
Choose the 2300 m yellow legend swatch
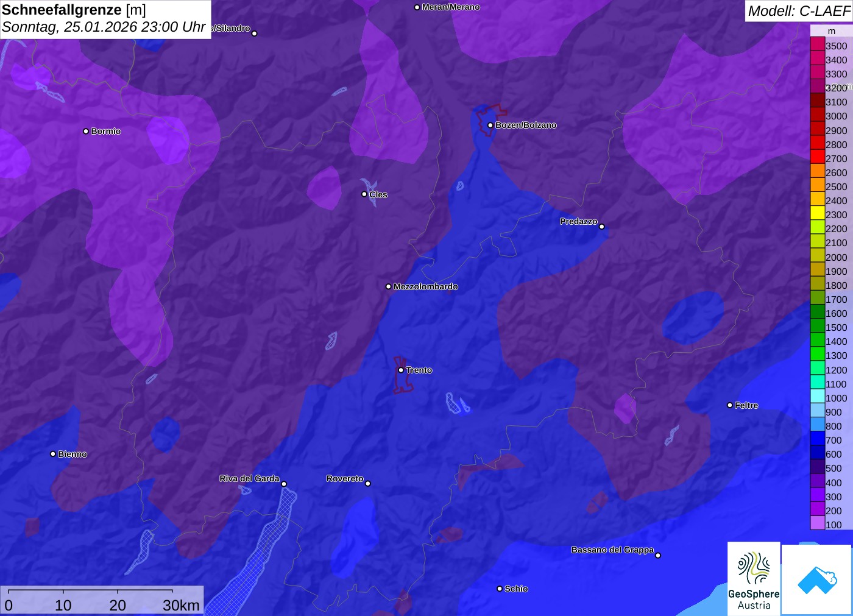[817, 214]
